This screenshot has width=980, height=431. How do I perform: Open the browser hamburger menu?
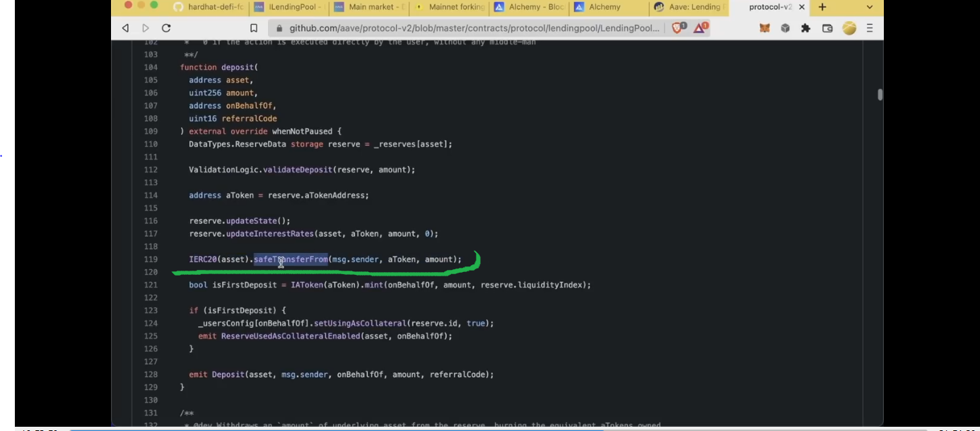[870, 28]
